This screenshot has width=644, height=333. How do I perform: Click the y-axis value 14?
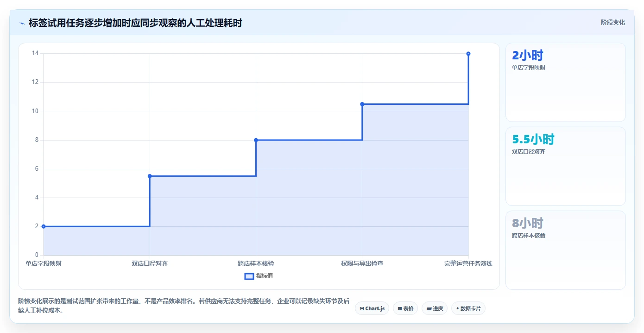click(35, 53)
